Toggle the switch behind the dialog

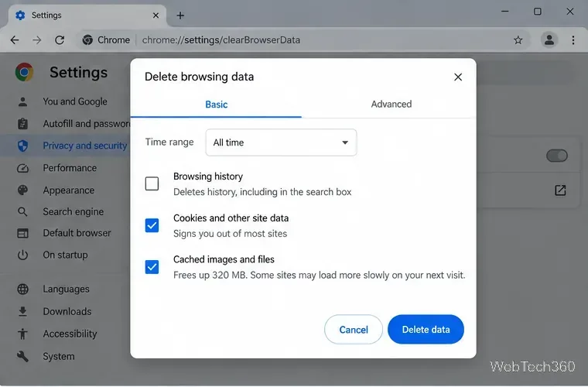click(557, 156)
